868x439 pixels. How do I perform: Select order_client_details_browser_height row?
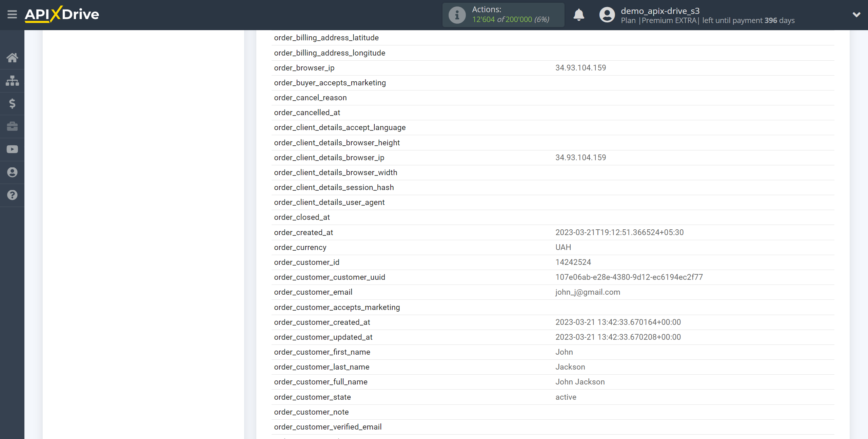coord(553,143)
